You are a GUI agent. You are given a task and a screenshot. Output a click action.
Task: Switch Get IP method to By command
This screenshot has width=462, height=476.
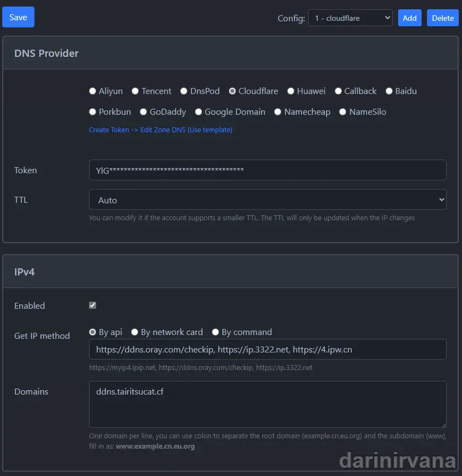215,332
